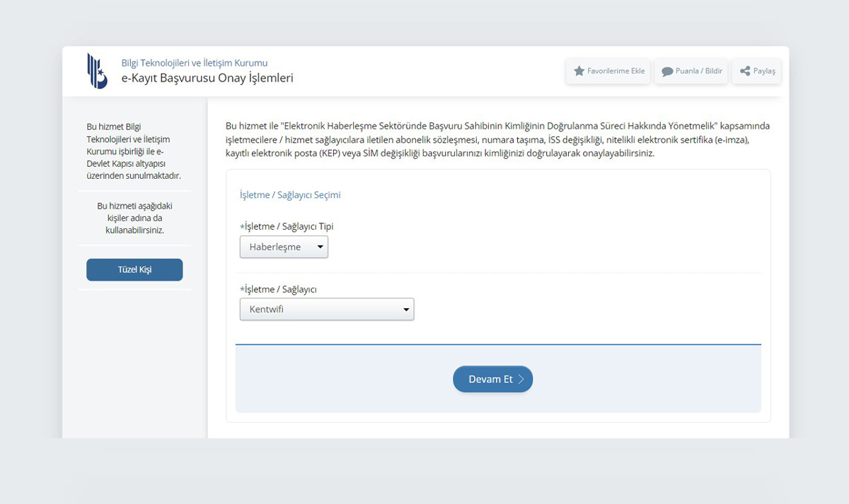Click the BTK logo icon
Image resolution: width=849 pixels, height=504 pixels.
tap(97, 71)
